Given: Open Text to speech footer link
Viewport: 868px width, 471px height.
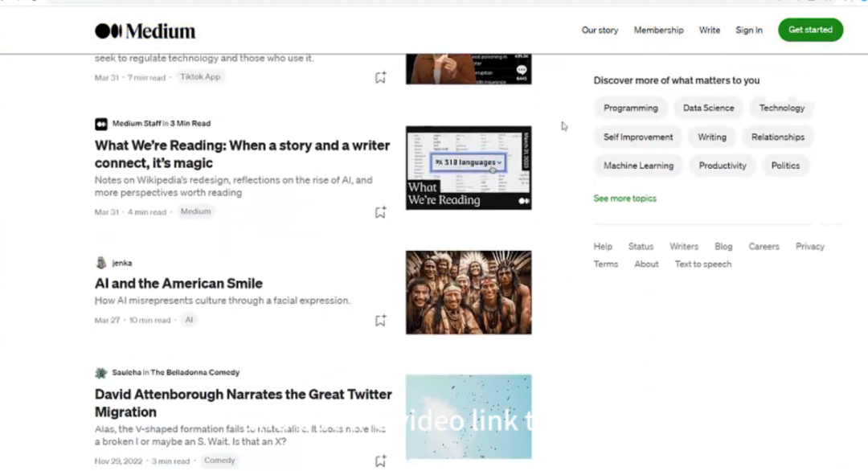Looking at the screenshot, I should [x=702, y=264].
